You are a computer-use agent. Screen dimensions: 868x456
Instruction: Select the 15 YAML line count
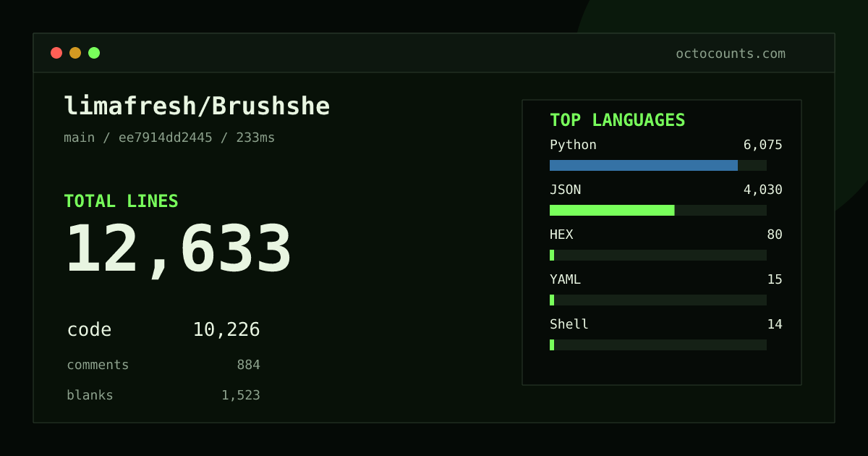pos(775,279)
